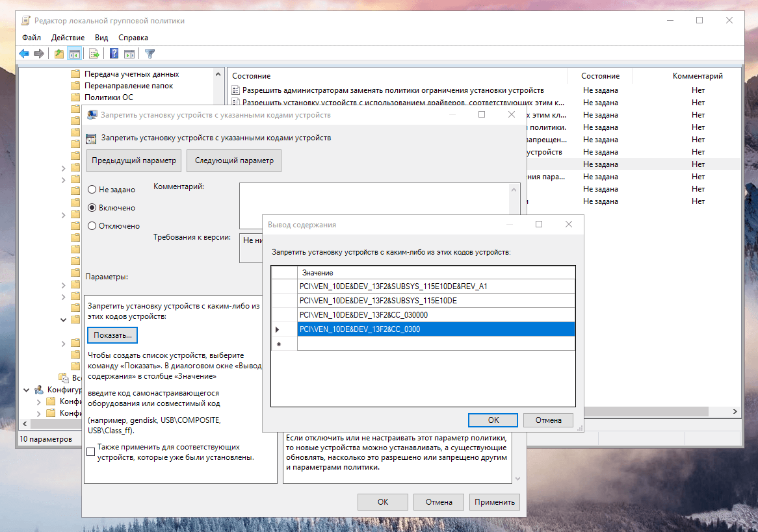Click the policy dialog title bar icon

click(92, 114)
